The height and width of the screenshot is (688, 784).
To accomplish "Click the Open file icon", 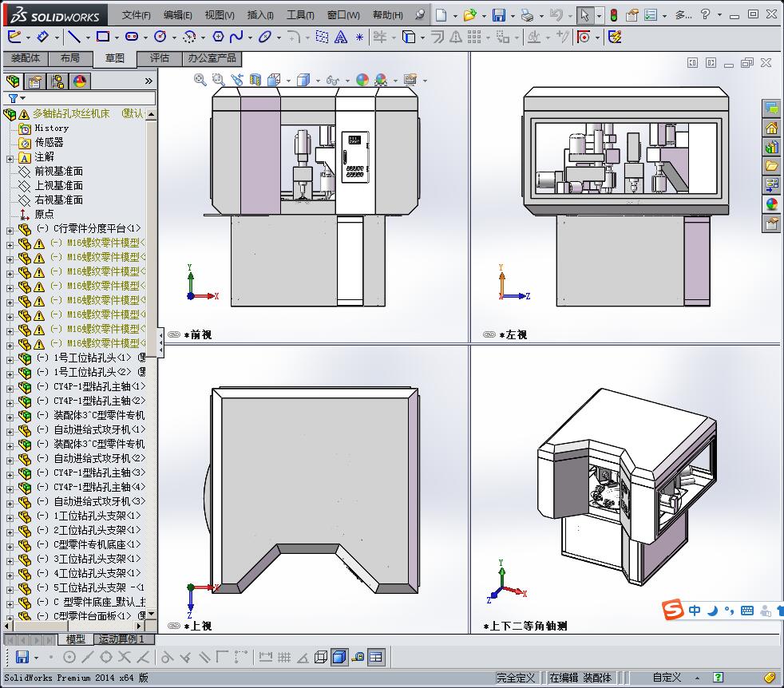I will (x=469, y=15).
